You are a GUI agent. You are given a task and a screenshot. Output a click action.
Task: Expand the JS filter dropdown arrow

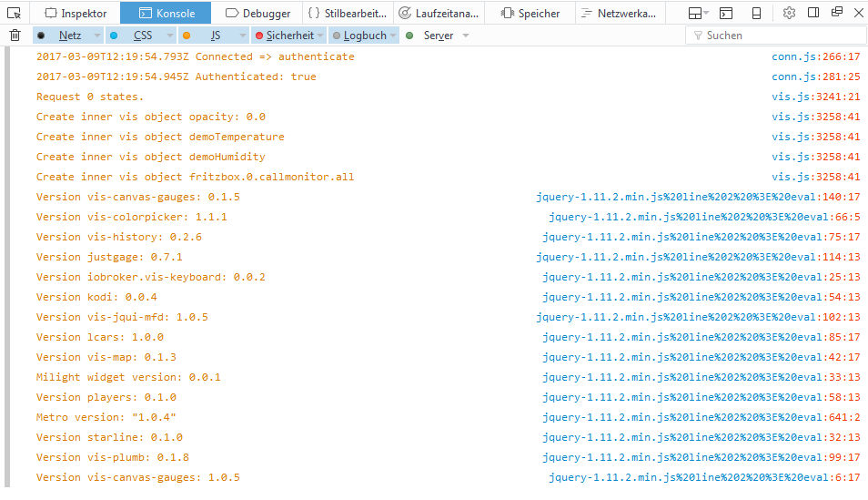(x=242, y=36)
